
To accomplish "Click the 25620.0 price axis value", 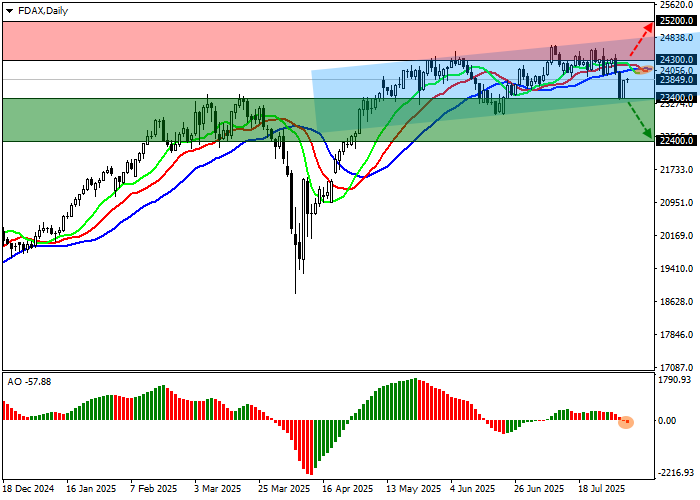I will [x=677, y=5].
